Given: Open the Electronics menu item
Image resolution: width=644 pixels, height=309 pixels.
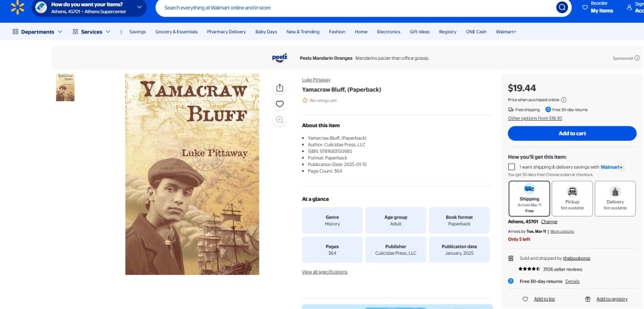Looking at the screenshot, I should (389, 31).
